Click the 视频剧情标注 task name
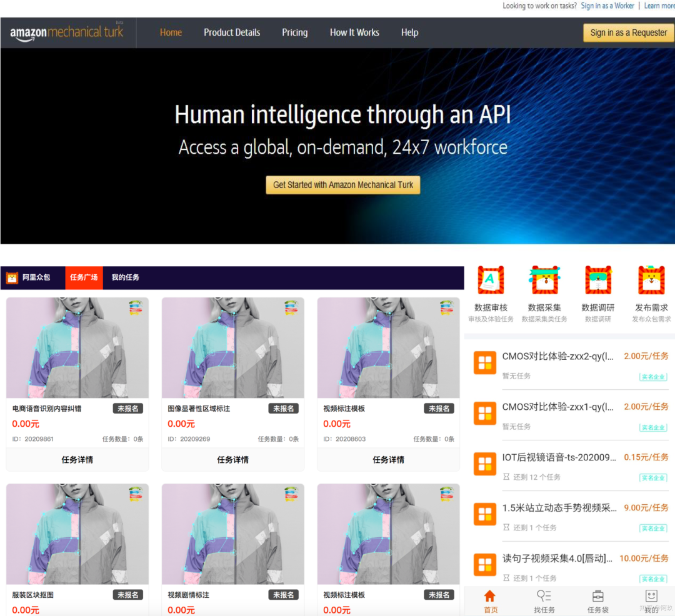This screenshot has width=675, height=616. 188,595
